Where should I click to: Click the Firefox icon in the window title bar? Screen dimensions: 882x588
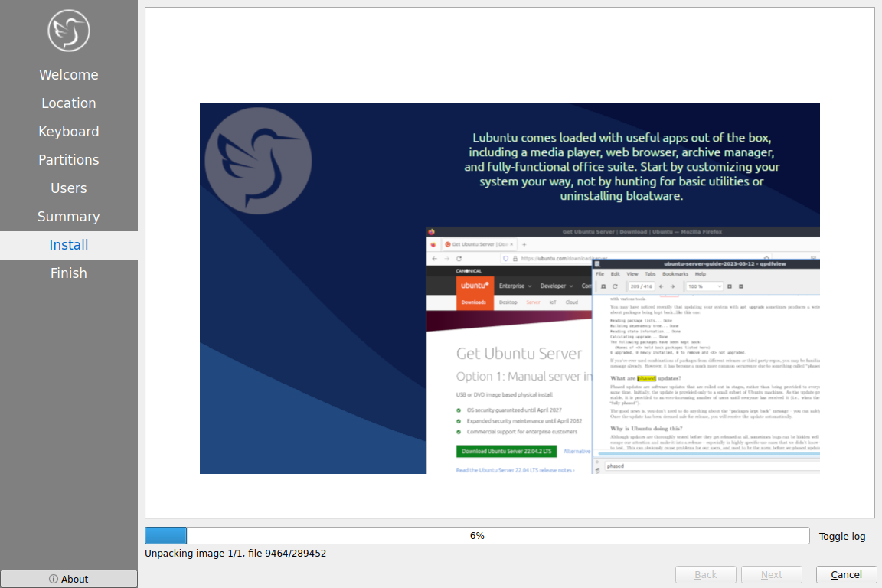pos(432,231)
